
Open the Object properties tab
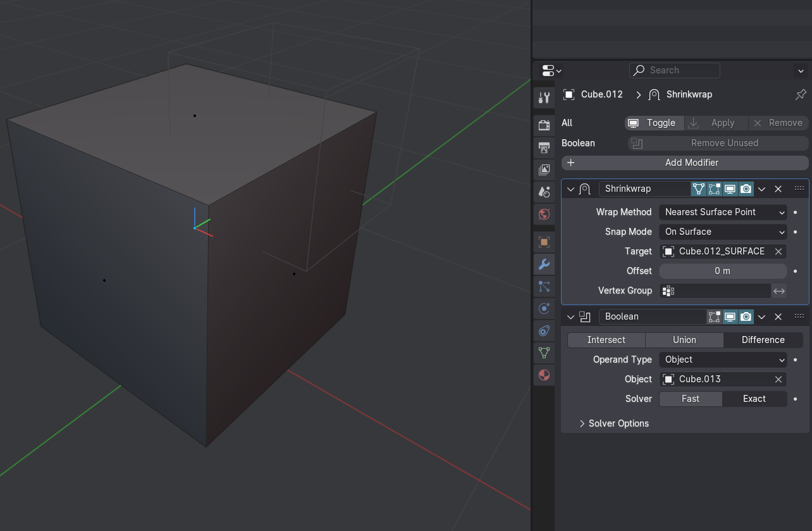544,242
